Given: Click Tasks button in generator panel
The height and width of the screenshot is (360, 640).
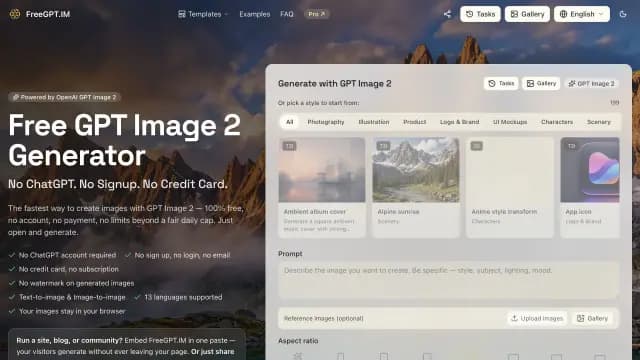Looking at the screenshot, I should 501,83.
